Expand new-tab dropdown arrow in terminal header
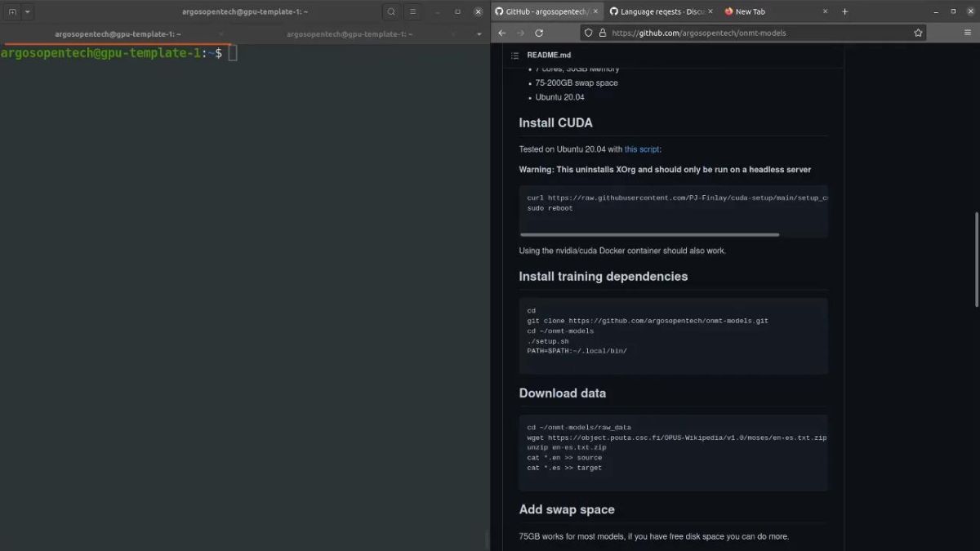 pyautogui.click(x=28, y=12)
